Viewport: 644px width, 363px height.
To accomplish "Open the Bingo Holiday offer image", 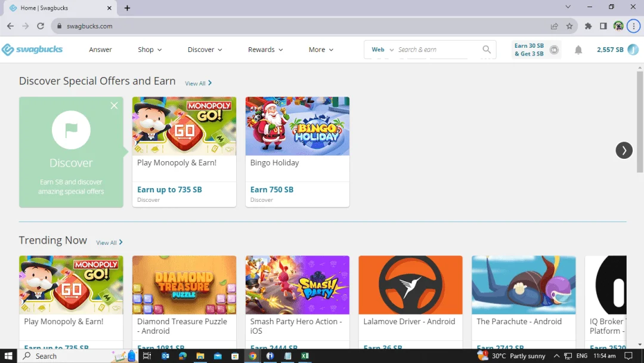I will [x=298, y=126].
